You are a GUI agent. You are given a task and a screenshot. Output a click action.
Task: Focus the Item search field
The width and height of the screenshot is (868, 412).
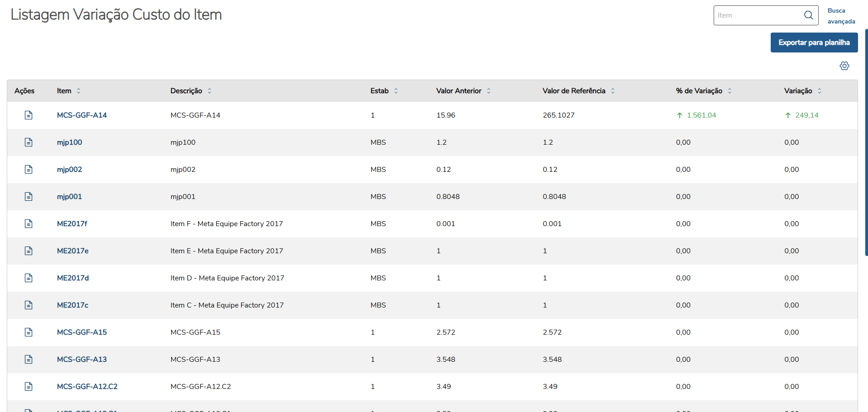pos(758,15)
